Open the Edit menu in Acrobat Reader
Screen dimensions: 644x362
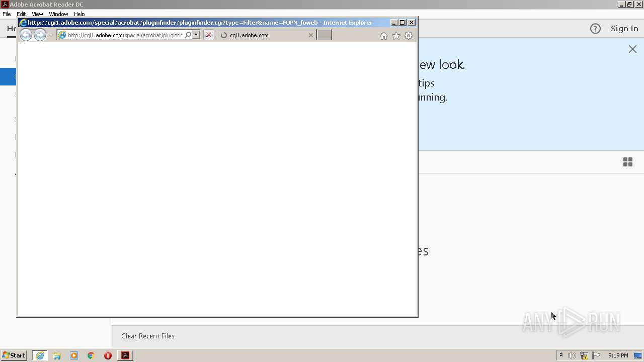(21, 14)
